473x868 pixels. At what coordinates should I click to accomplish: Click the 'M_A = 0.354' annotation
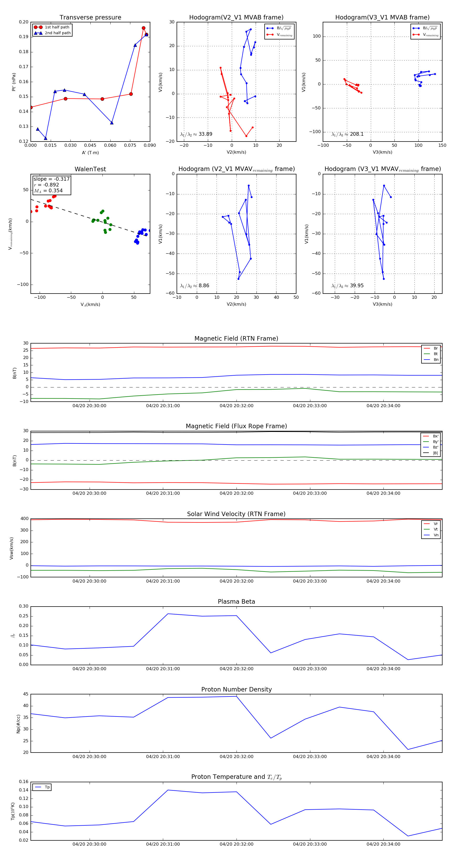(48, 191)
